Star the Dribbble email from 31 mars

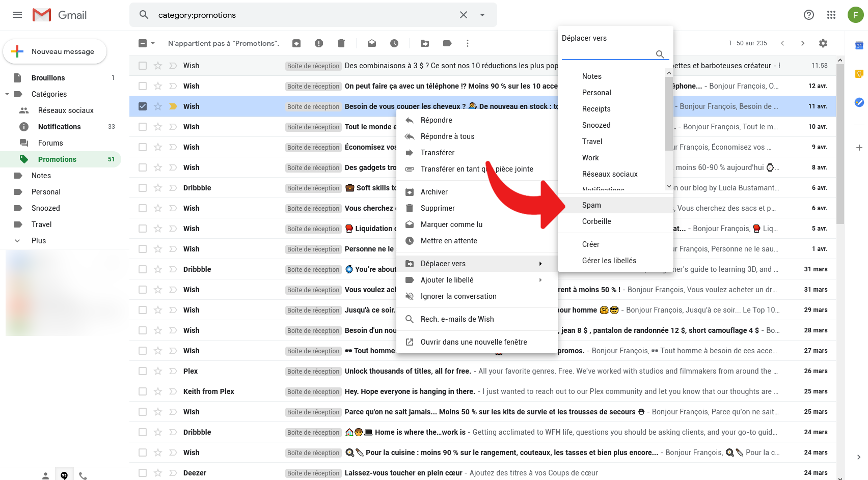coord(158,269)
